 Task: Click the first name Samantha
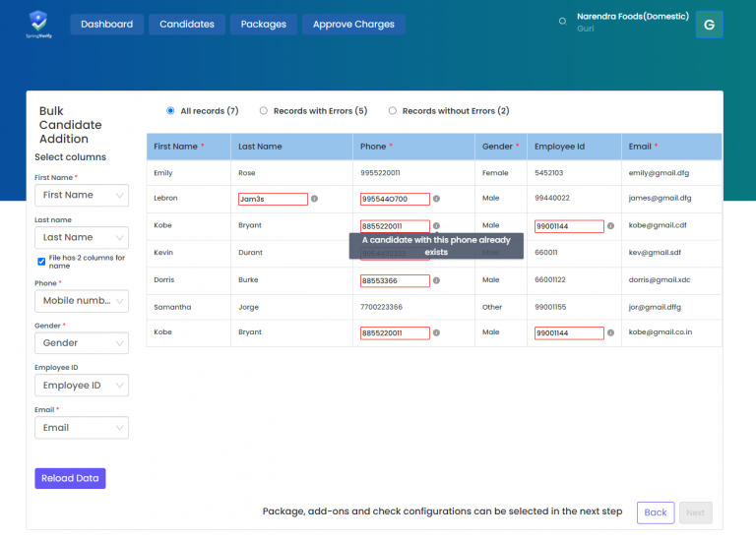point(172,307)
